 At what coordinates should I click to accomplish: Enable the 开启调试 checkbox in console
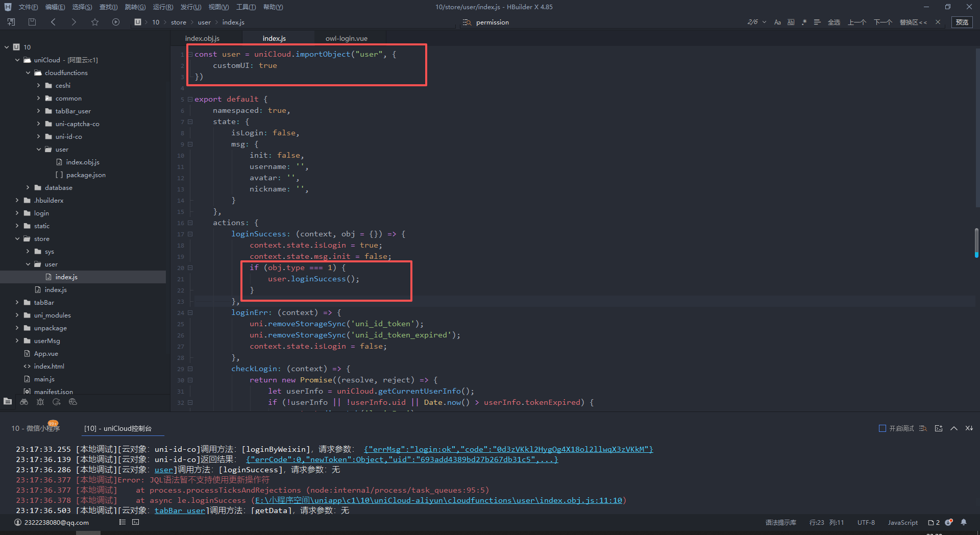point(882,428)
